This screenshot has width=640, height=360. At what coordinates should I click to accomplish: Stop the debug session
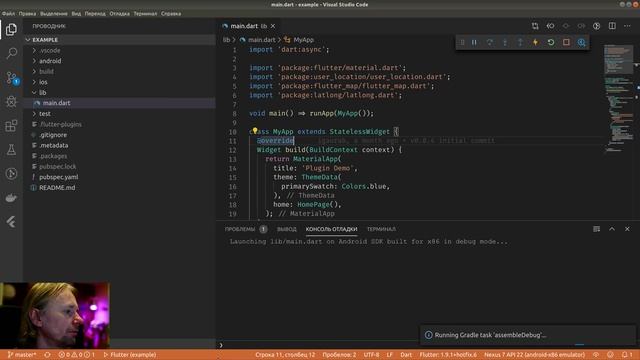coord(566,42)
